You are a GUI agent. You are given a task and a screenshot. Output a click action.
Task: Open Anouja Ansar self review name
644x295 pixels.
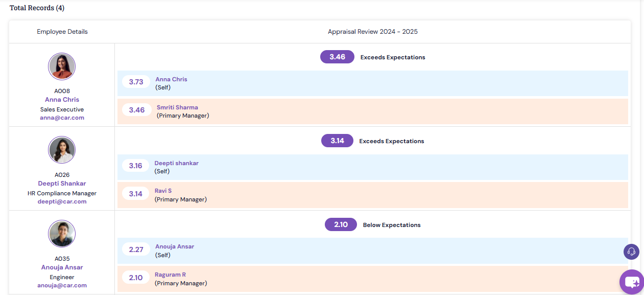175,246
